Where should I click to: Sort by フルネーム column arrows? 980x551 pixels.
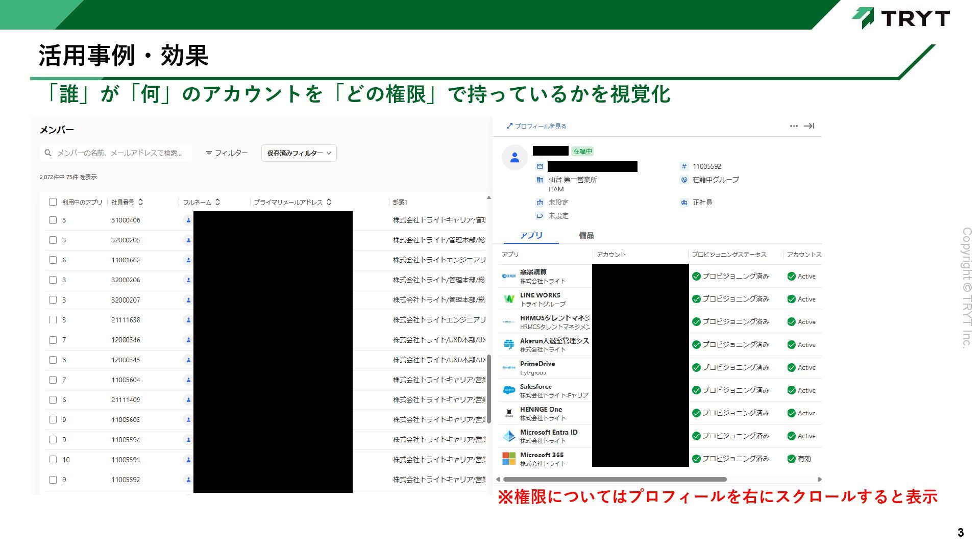(218, 202)
